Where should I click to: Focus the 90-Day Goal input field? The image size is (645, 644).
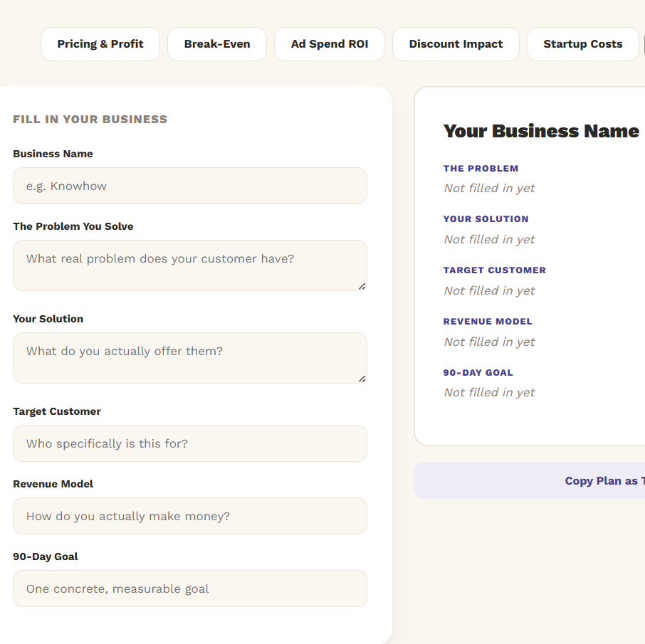[x=190, y=588]
